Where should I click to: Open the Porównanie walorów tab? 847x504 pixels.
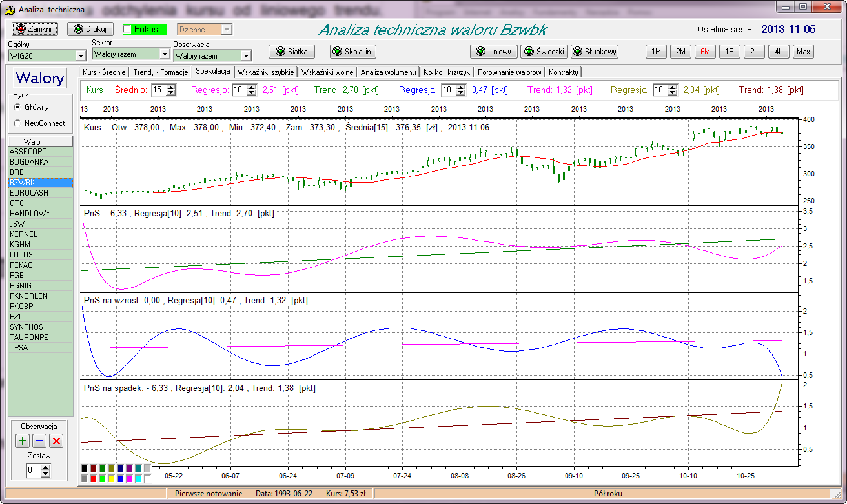pyautogui.click(x=509, y=72)
